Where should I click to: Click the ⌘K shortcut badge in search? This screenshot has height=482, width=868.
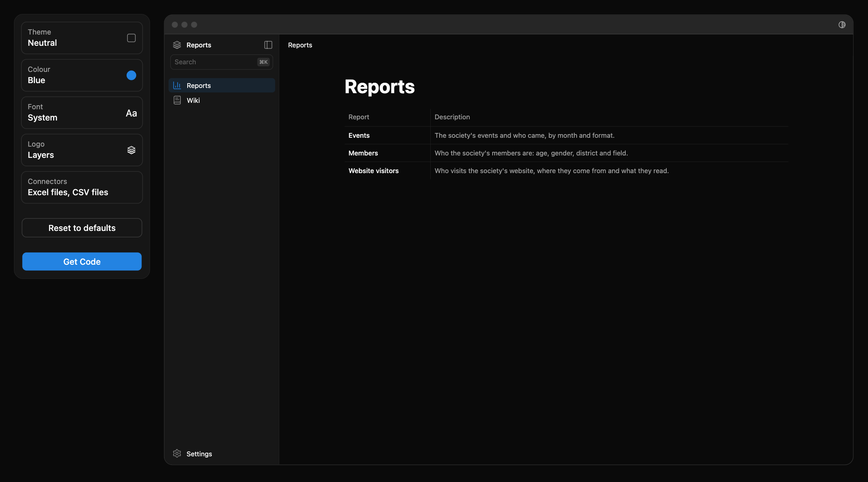click(x=263, y=62)
